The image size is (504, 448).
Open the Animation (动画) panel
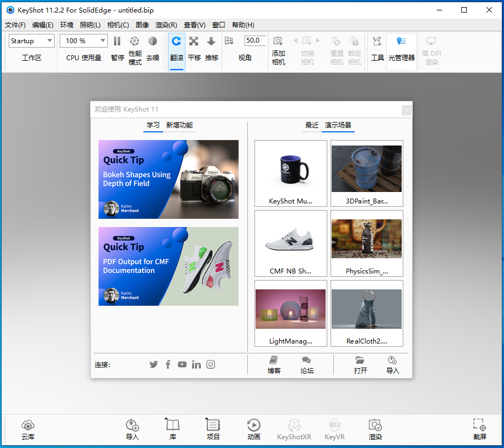[x=253, y=429]
